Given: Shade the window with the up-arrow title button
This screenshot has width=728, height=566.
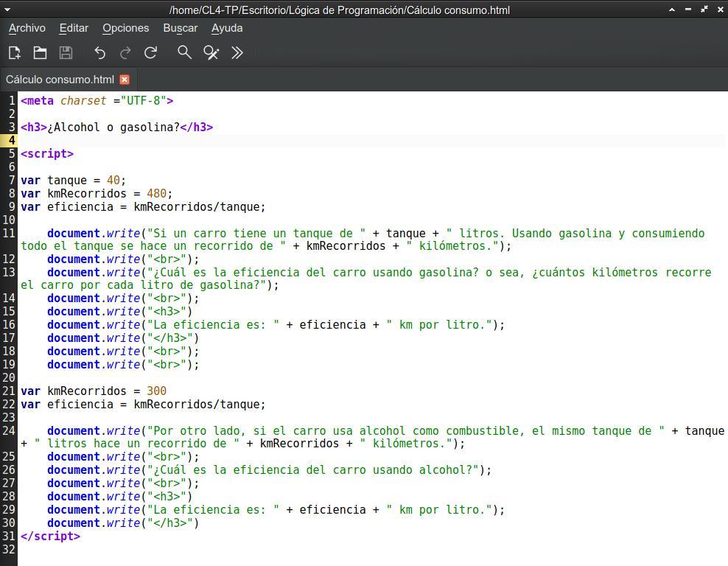Looking at the screenshot, I should point(672,10).
